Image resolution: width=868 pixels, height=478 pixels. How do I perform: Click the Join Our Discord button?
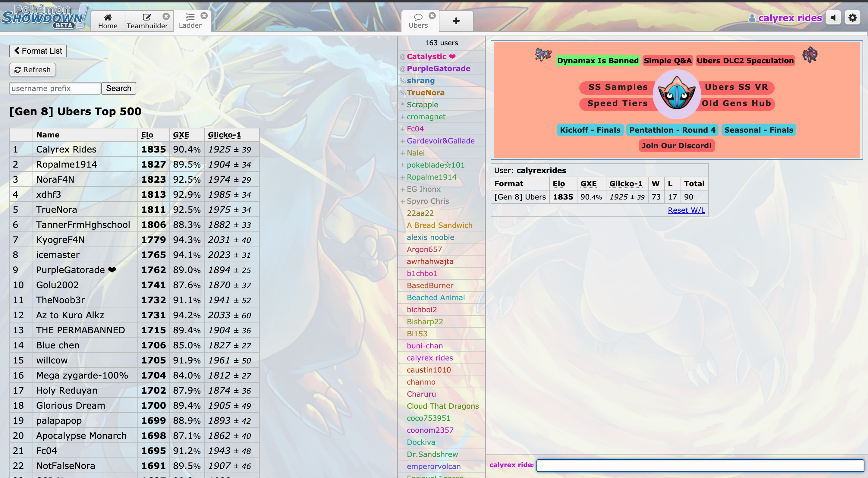click(676, 145)
